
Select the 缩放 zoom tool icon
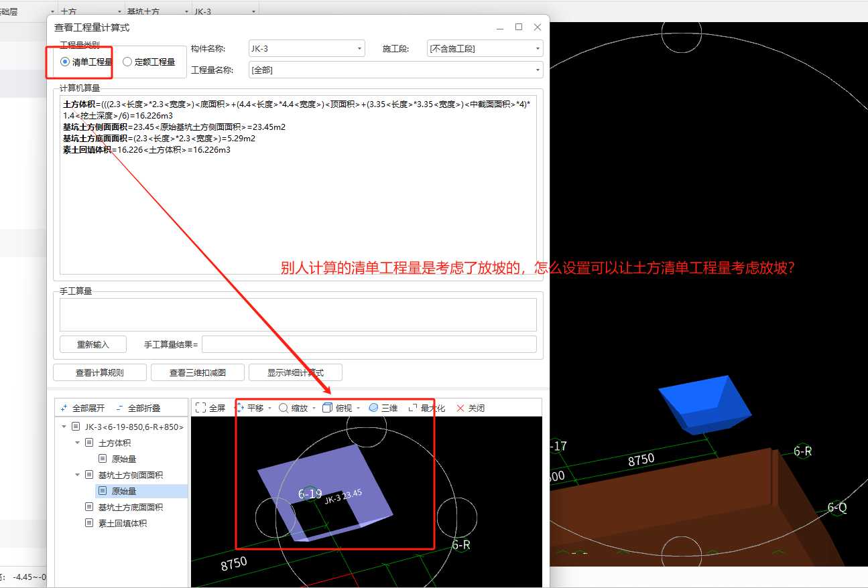tap(284, 408)
